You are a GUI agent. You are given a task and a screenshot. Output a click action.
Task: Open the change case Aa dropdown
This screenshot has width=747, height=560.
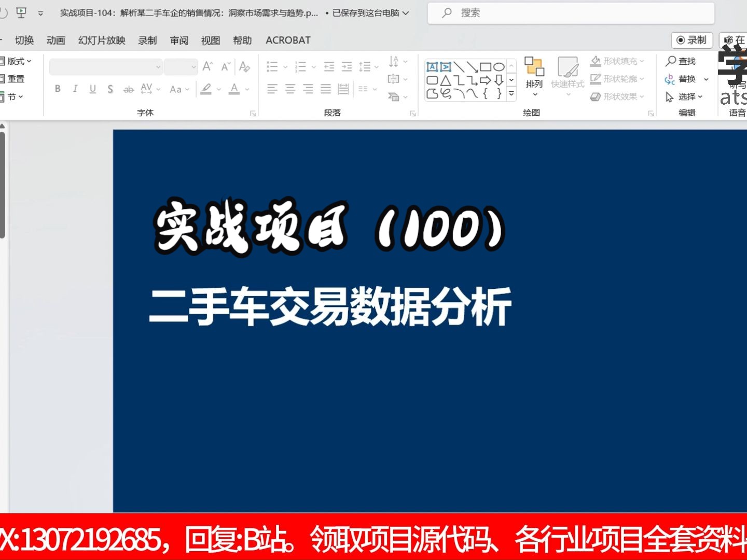(x=179, y=89)
